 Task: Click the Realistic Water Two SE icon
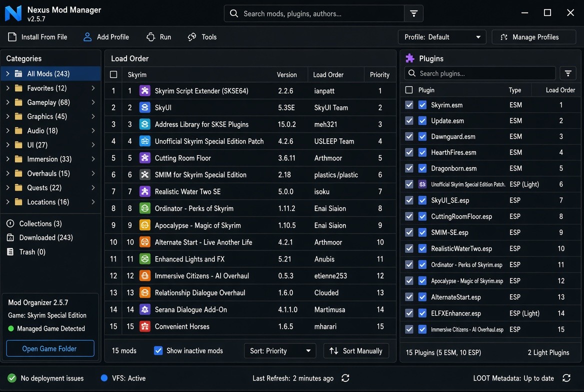pos(145,191)
